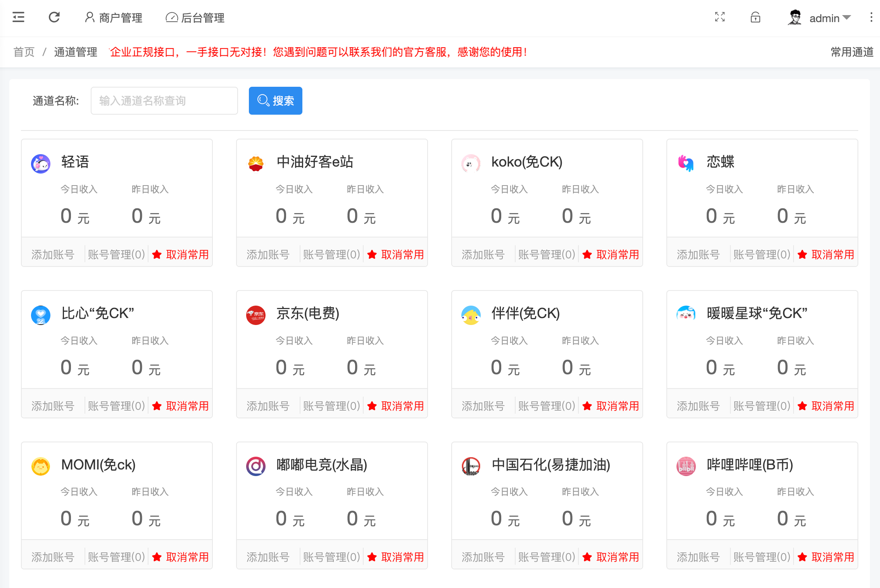Viewport: 880px width, 588px height.
Task: Click the 中国石化(易捷加油) channel logo
Action: 471,466
